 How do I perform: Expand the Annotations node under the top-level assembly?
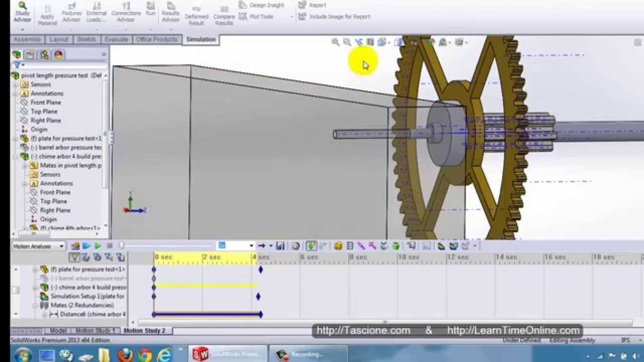coord(16,94)
